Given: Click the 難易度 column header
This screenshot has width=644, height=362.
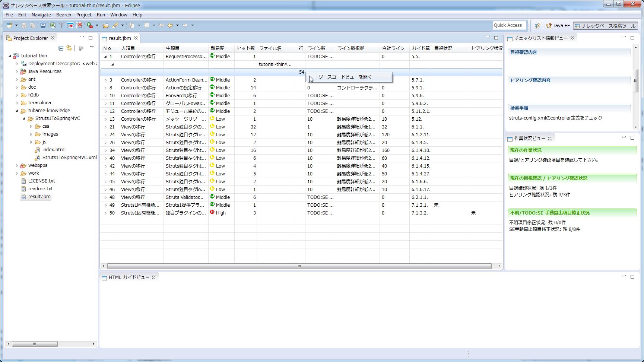Looking at the screenshot, I should point(221,48).
